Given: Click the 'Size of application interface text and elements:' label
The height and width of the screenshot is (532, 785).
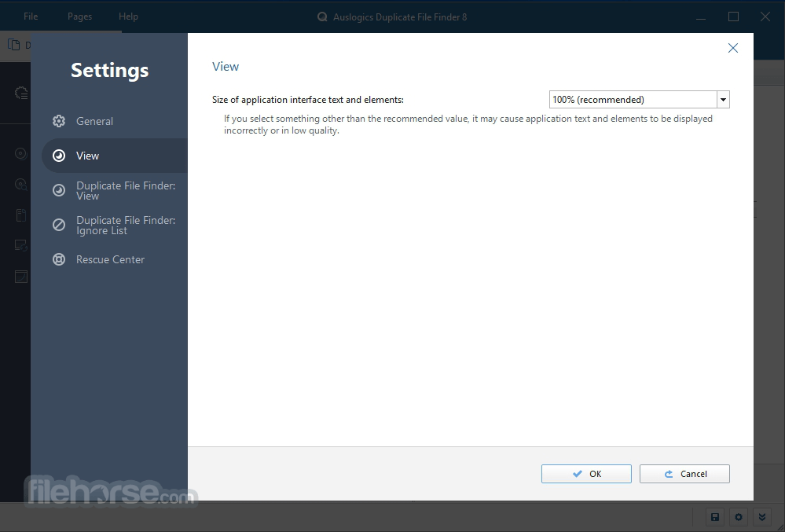Looking at the screenshot, I should click(308, 100).
